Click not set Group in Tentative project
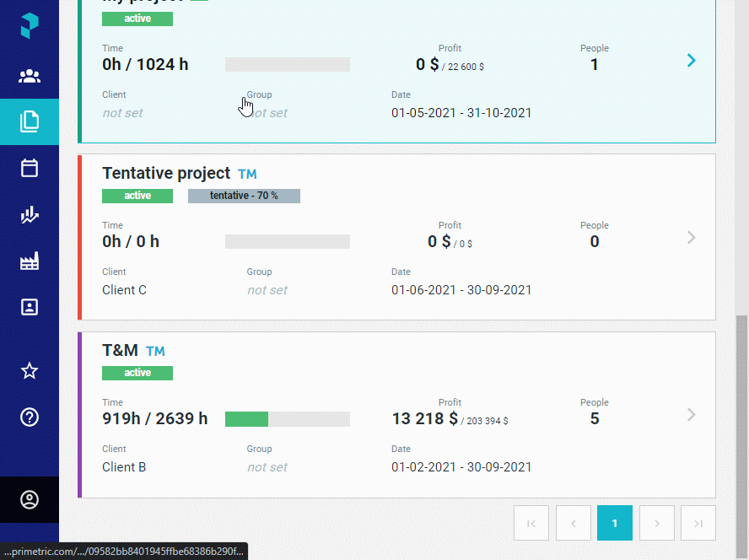 coord(267,290)
